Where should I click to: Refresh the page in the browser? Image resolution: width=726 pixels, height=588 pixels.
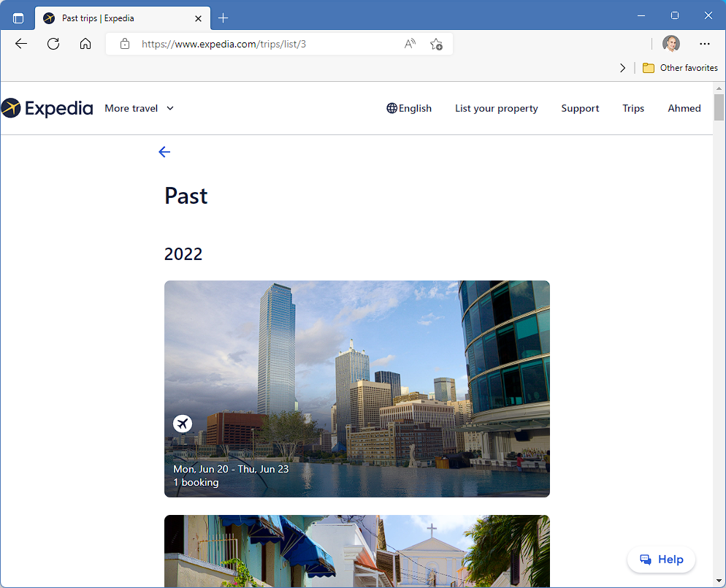(x=53, y=44)
